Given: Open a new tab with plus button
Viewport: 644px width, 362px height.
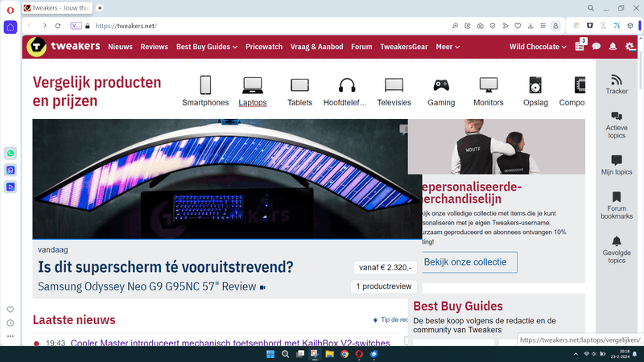Looking at the screenshot, I should 100,8.
